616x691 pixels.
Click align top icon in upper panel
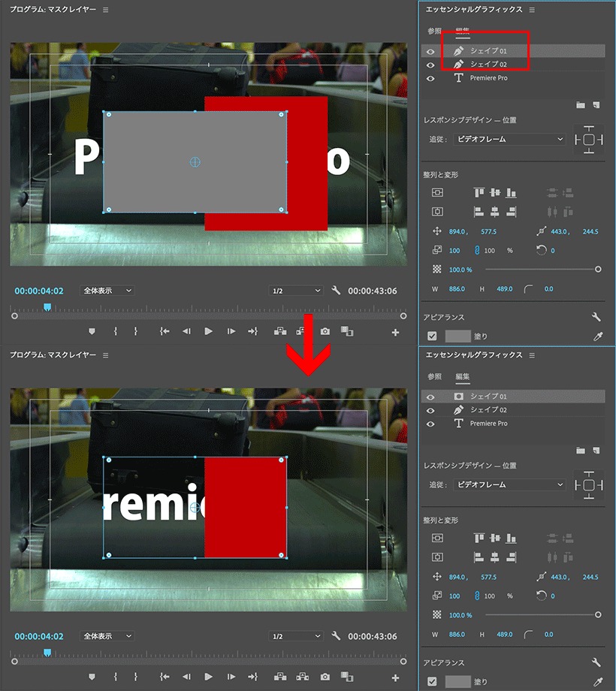pyautogui.click(x=479, y=192)
